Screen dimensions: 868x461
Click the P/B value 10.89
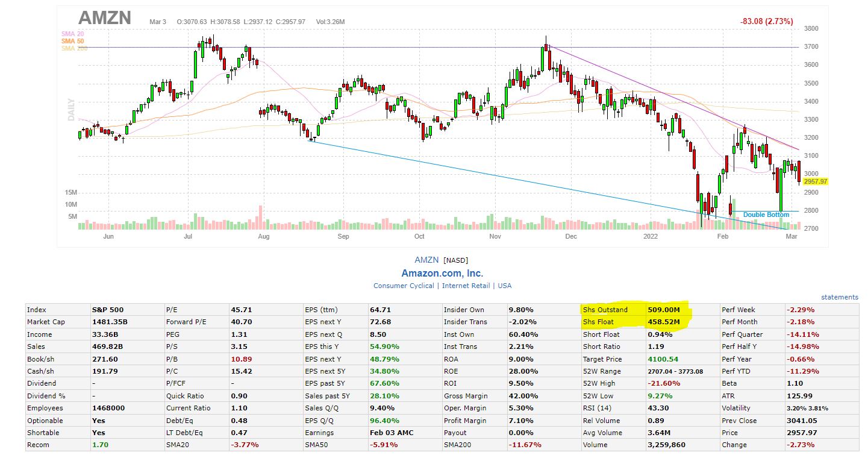[x=242, y=359]
